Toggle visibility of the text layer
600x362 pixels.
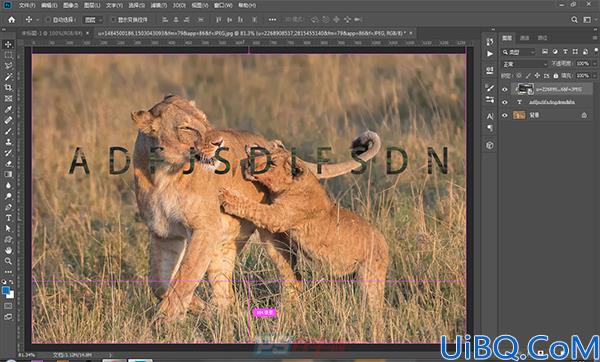pyautogui.click(x=505, y=102)
